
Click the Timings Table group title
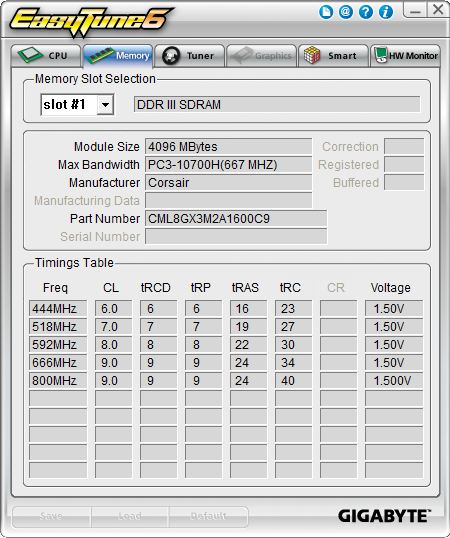pos(74,263)
